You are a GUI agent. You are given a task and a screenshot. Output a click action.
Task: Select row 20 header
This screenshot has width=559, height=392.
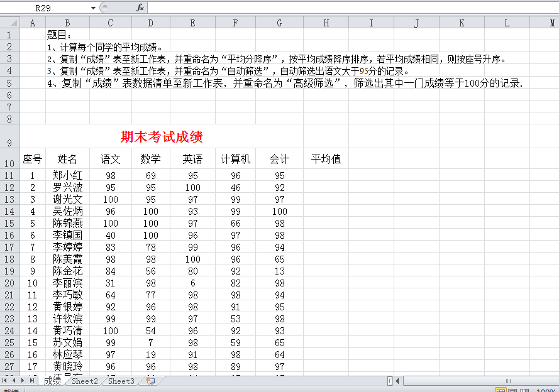[x=9, y=283]
